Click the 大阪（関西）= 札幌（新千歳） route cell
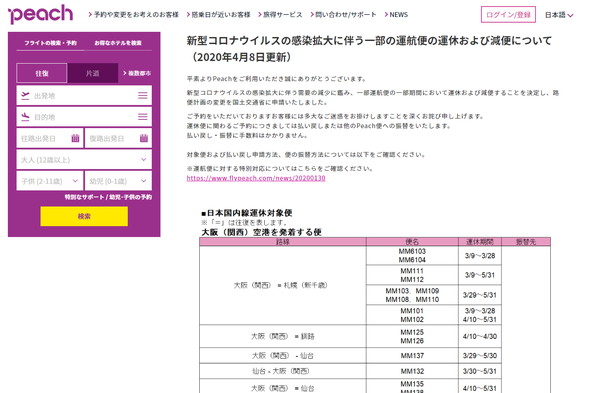 click(283, 285)
